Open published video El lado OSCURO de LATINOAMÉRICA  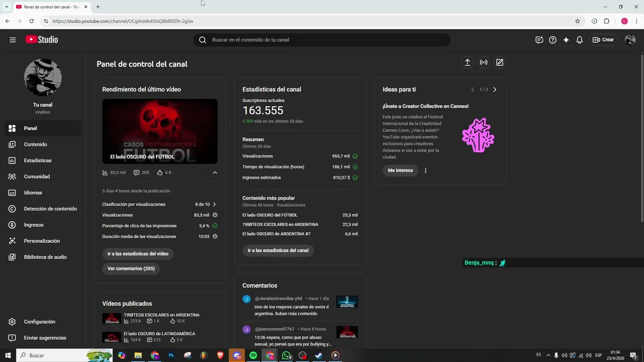pos(159,334)
